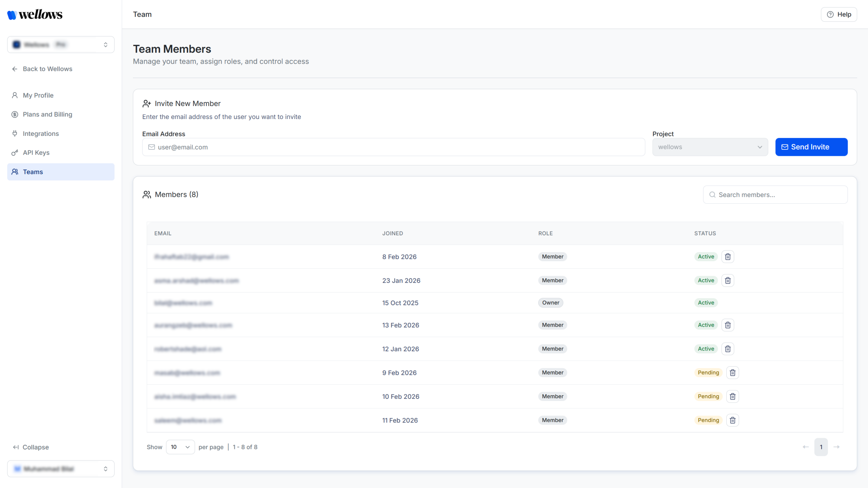Remove pending member from 10 Feb 2026

pyautogui.click(x=732, y=396)
